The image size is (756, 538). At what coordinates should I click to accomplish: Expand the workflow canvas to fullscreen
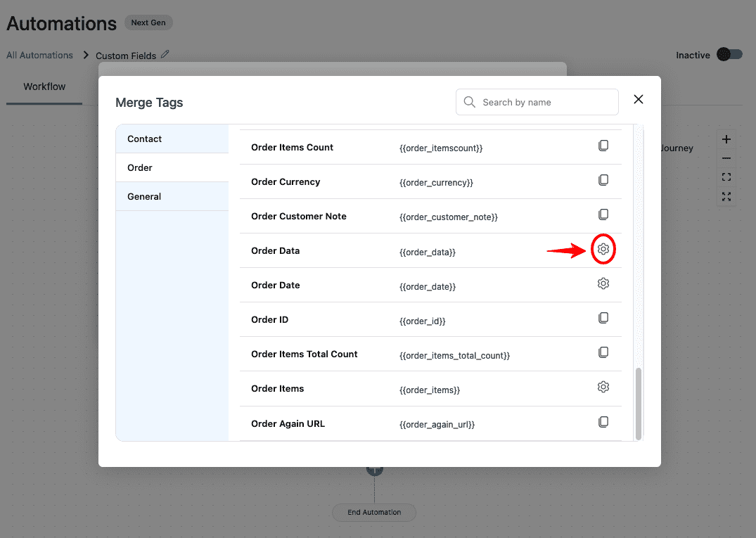coord(726,197)
